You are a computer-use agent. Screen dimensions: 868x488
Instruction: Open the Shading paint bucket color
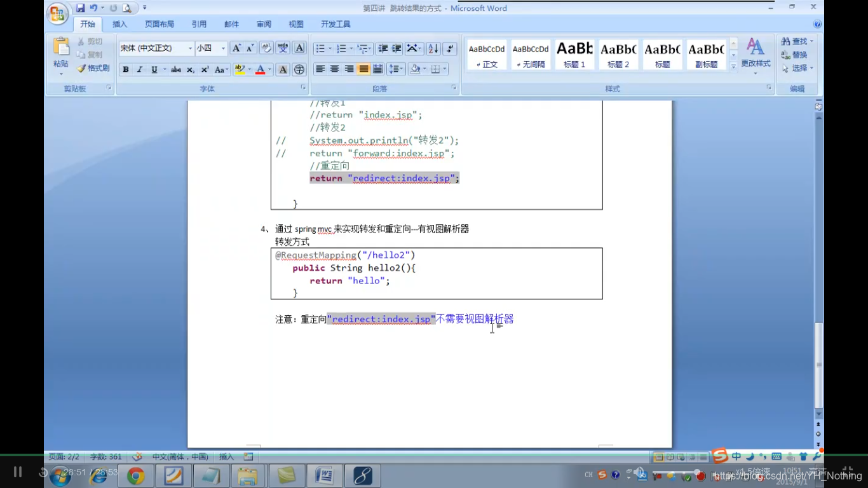(x=415, y=69)
